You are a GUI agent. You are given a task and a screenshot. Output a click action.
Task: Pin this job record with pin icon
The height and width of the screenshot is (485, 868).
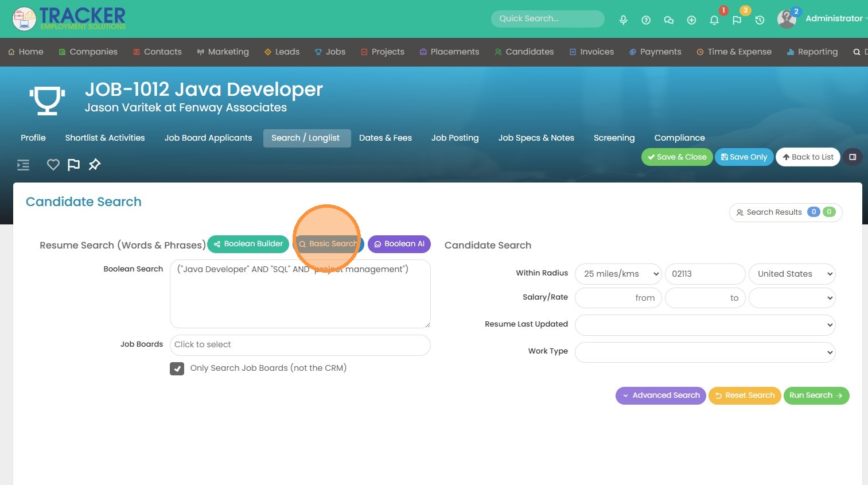click(95, 165)
